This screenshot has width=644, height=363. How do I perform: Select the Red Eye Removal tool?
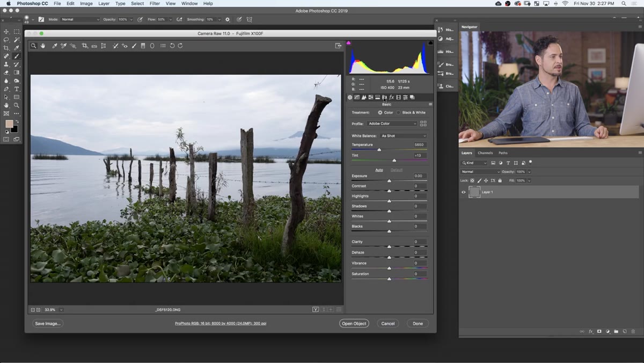(x=125, y=46)
